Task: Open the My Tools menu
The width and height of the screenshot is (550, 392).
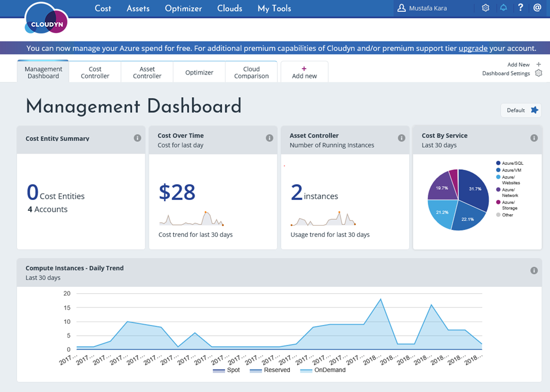Action: 274,9
